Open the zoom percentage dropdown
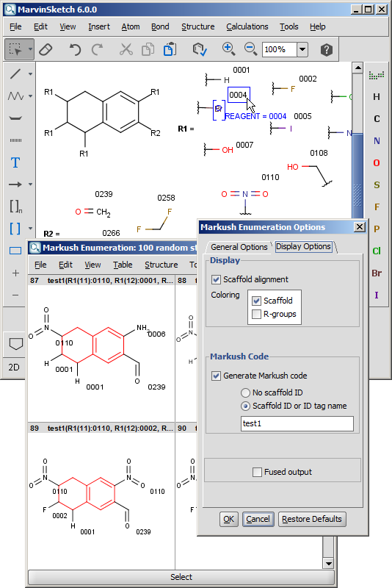Image resolution: width=392 pixels, height=588 pixels. click(302, 49)
